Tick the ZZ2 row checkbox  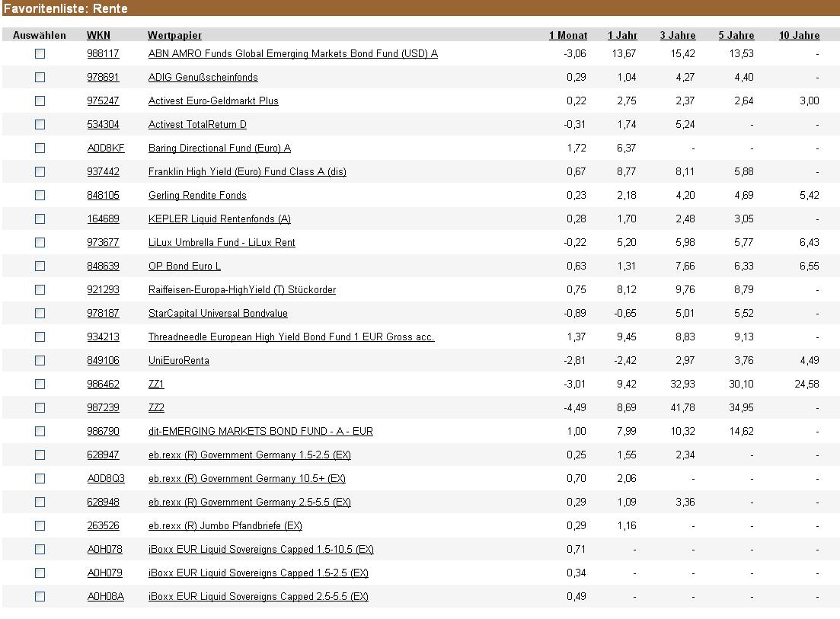(40, 407)
